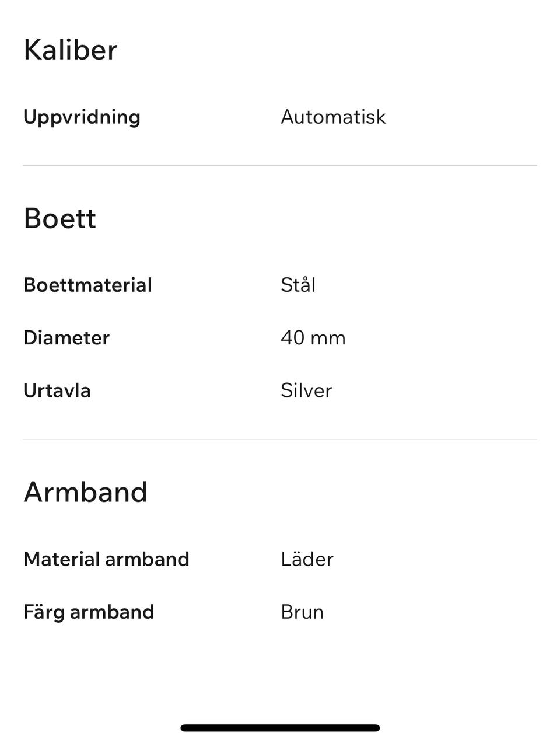Tap the Boett section heading
The width and height of the screenshot is (560, 743).
60,218
